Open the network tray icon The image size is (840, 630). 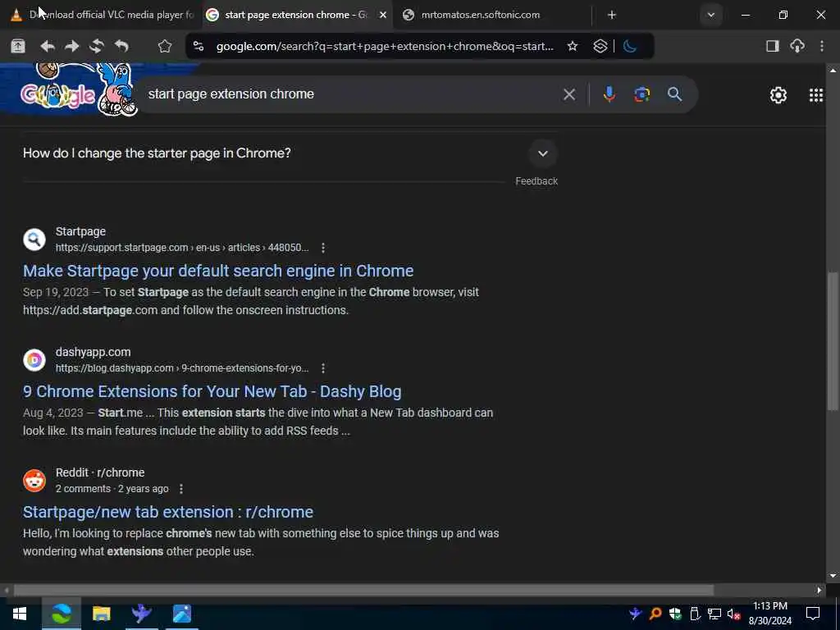pos(714,614)
